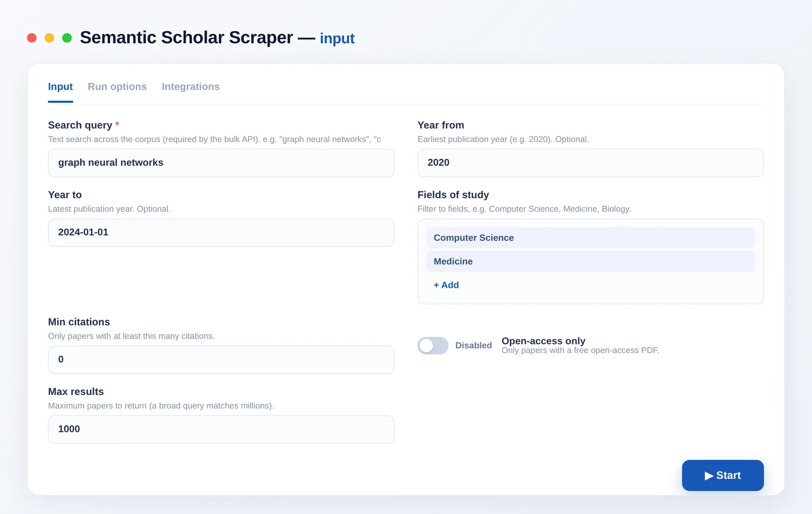Click the 'Max results' label

click(76, 391)
